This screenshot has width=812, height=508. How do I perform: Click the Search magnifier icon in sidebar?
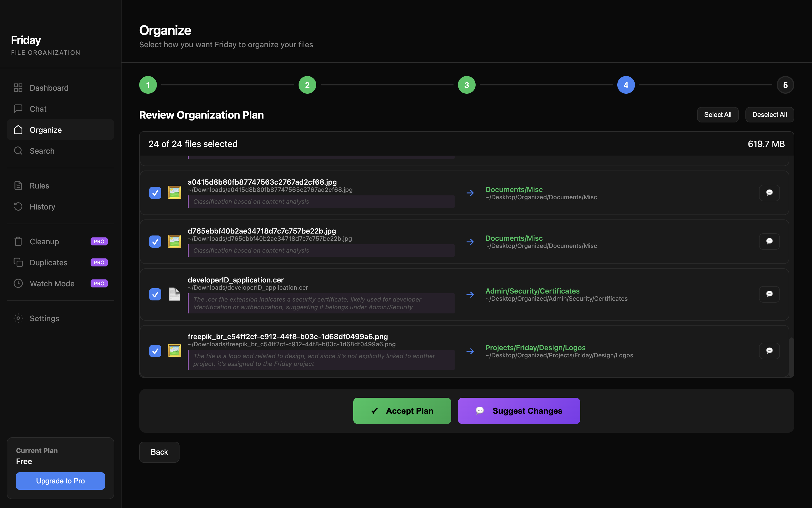(18, 151)
